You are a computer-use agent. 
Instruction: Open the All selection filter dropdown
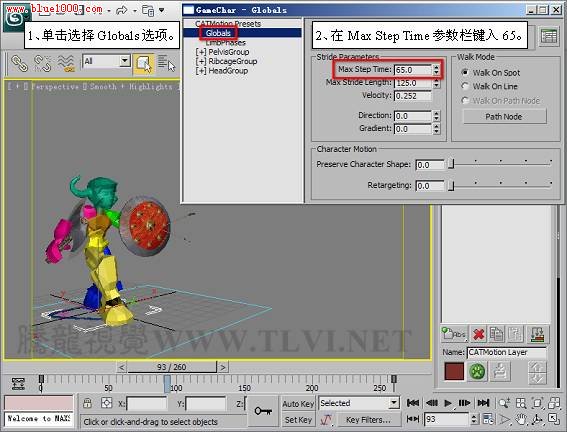(x=125, y=60)
